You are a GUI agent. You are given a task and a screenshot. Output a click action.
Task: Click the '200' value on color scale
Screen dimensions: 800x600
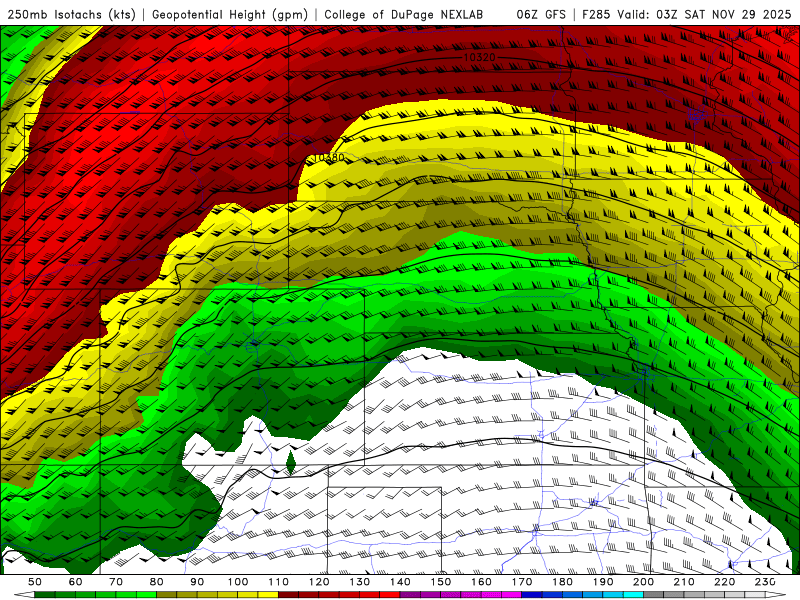(643, 582)
